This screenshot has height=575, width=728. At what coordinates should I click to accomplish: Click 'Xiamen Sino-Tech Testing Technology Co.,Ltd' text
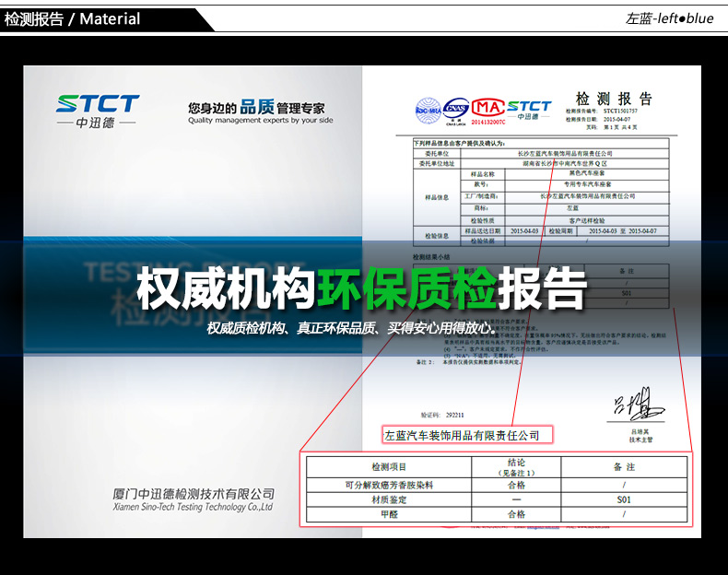click(193, 506)
